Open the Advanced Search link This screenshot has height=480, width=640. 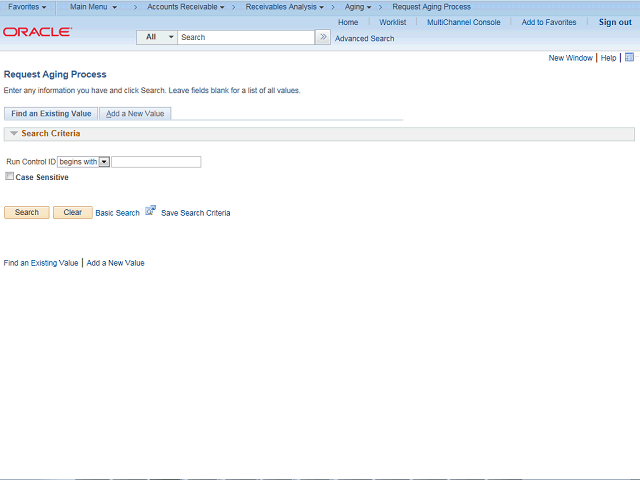[364, 38]
